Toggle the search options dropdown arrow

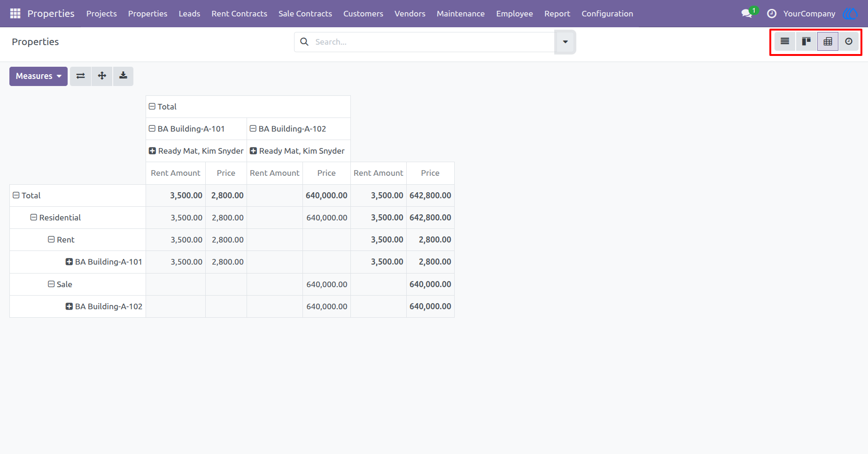(565, 42)
